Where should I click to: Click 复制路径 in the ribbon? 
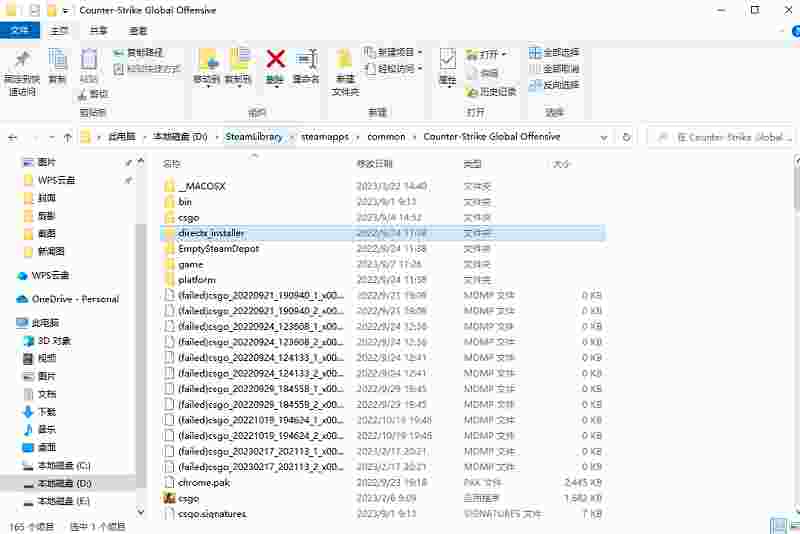tap(138, 52)
